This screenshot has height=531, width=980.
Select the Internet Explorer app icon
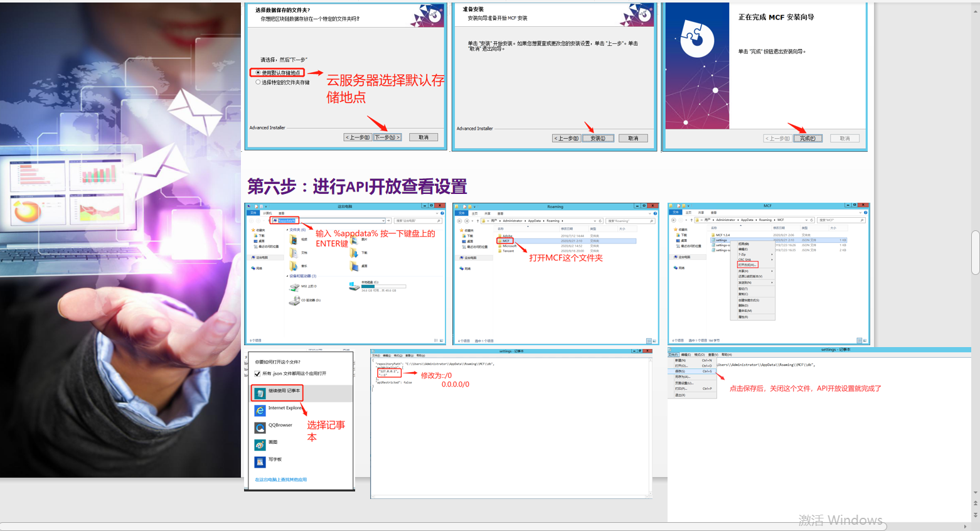(x=259, y=410)
